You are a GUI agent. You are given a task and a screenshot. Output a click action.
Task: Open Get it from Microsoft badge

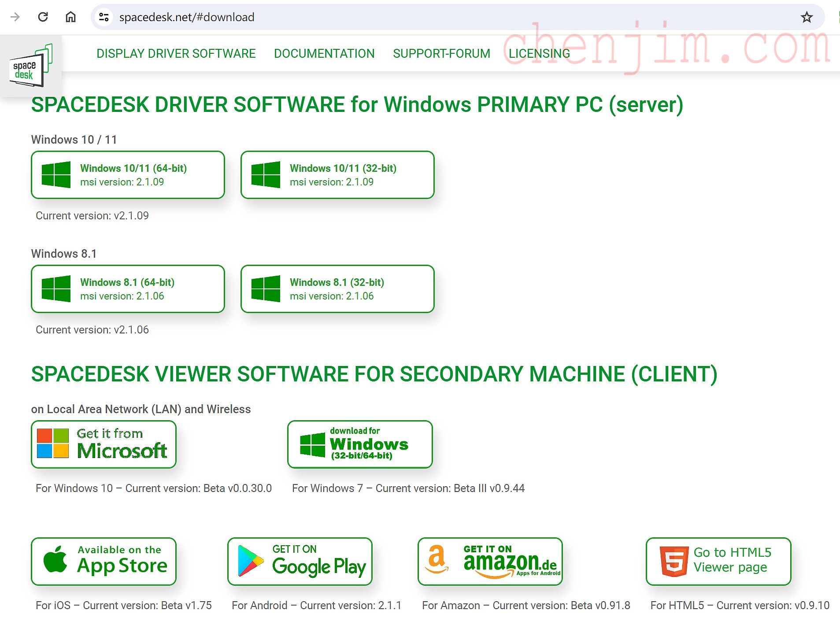104,444
